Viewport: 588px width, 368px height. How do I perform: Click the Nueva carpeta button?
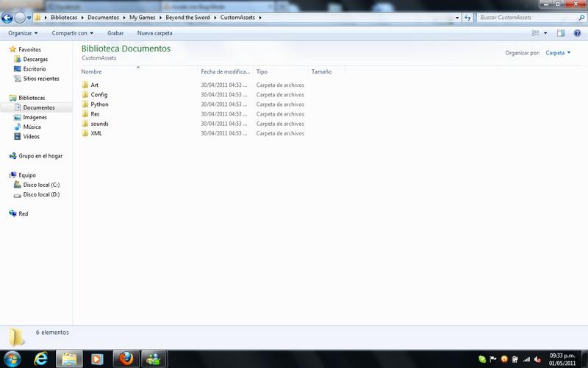click(x=154, y=33)
